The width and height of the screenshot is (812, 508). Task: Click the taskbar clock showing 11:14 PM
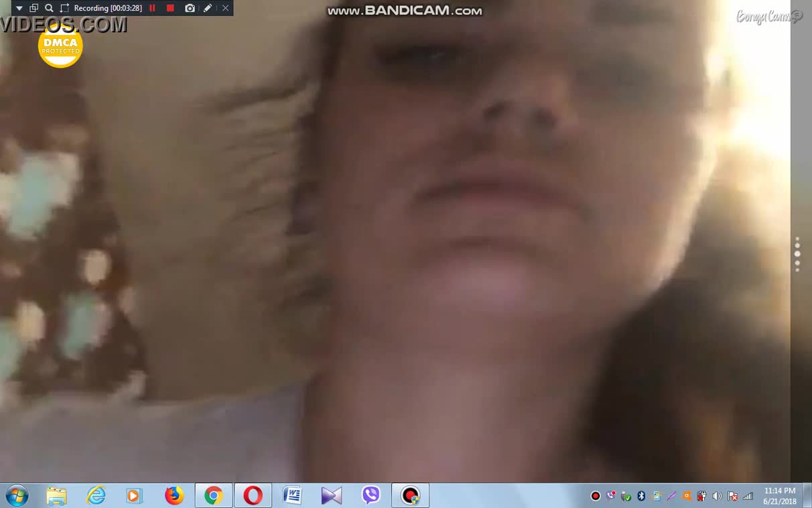pyautogui.click(x=780, y=496)
